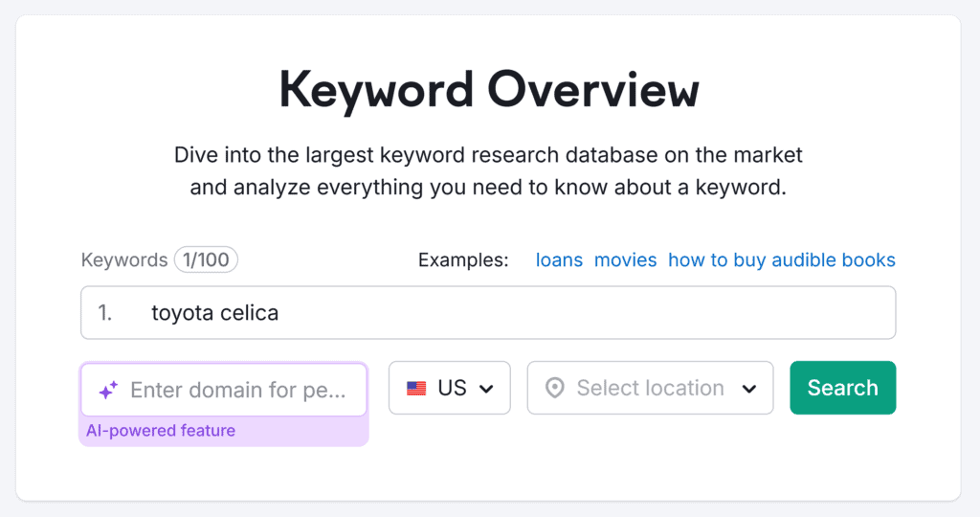Click the "Examples:" label text
Viewport: 980px width, 517px height.
pos(463,260)
